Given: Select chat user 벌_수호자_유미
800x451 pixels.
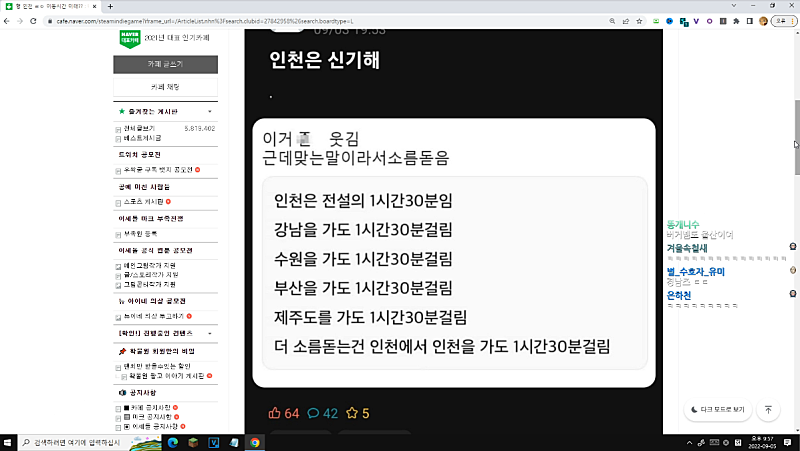Looking at the screenshot, I should click(695, 271).
